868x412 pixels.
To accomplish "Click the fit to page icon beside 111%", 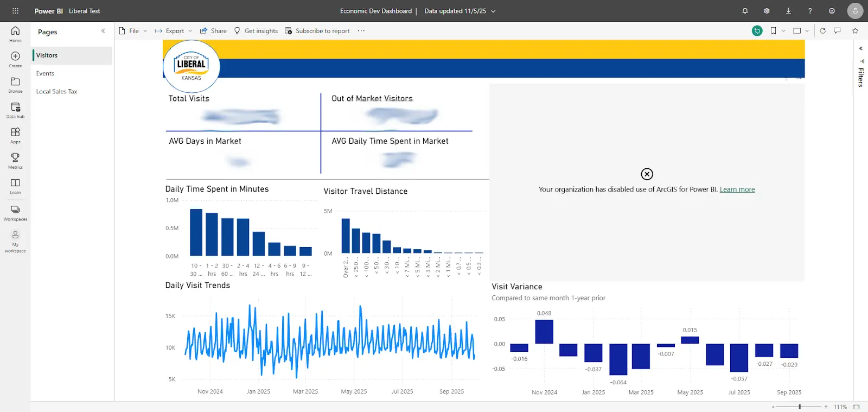I will coord(856,407).
